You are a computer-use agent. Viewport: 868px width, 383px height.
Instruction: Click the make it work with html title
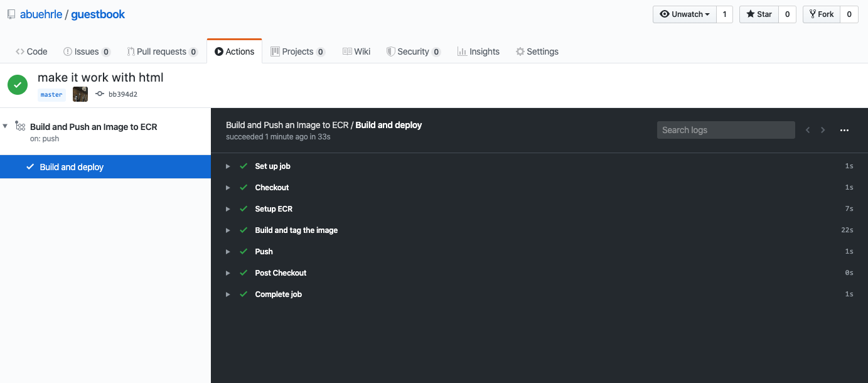coord(100,77)
